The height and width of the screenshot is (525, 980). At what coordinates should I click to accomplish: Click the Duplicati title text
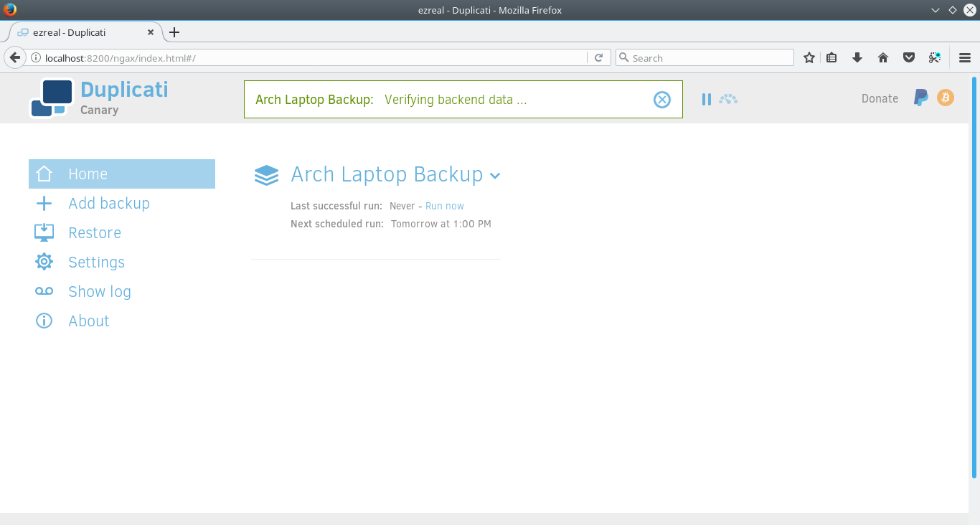pyautogui.click(x=124, y=89)
